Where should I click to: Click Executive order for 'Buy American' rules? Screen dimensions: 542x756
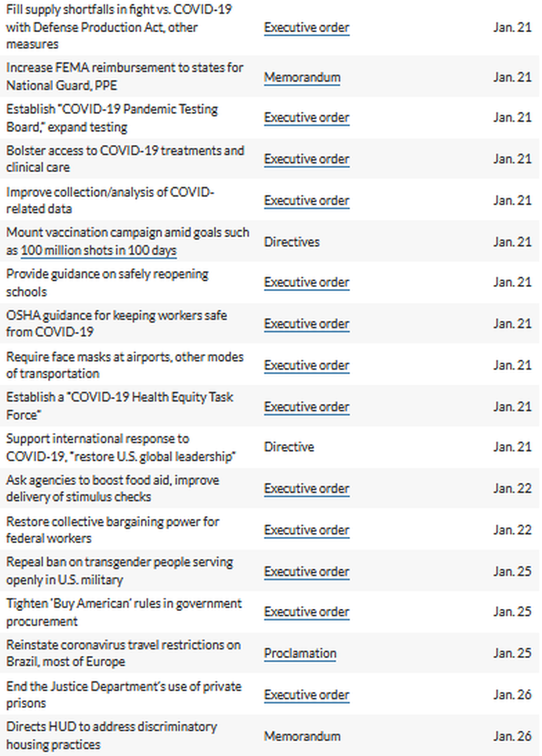[x=306, y=612]
